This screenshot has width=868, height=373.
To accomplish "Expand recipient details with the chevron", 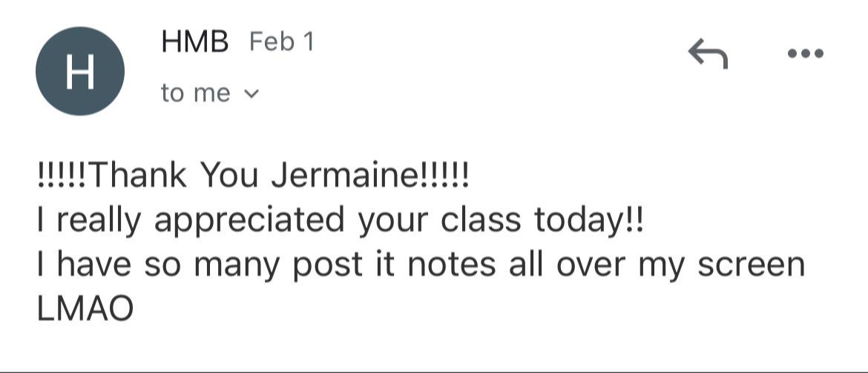I will [x=251, y=94].
